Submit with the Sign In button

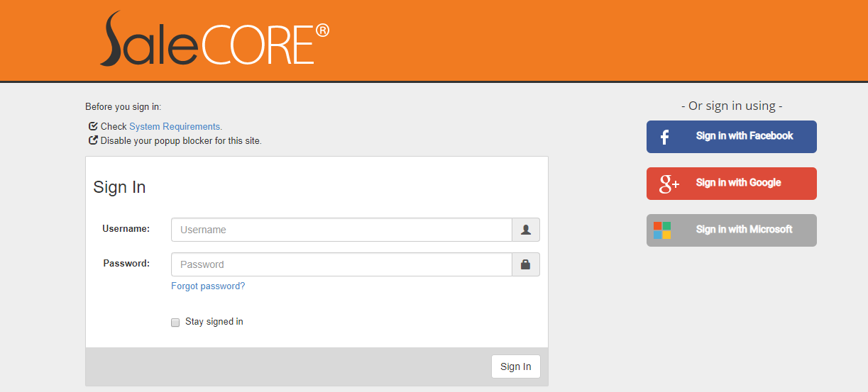(516, 366)
